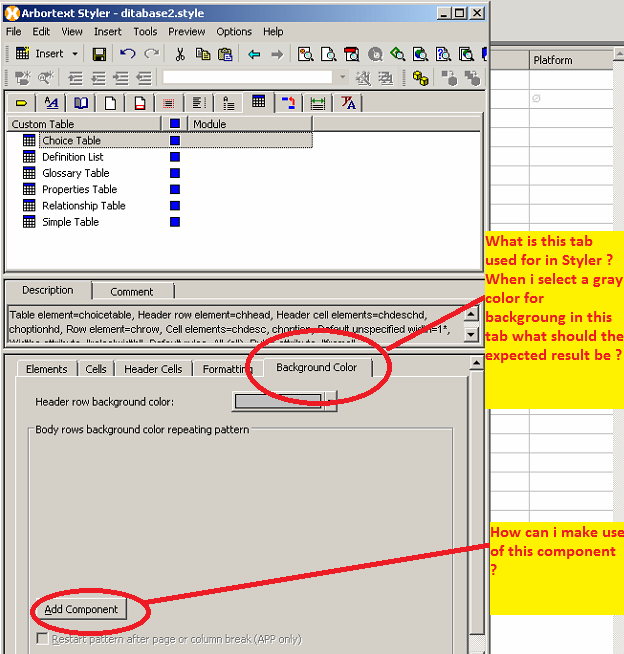624x654 pixels.
Task: Click the Paste clipboard icon
Action: 225,54
